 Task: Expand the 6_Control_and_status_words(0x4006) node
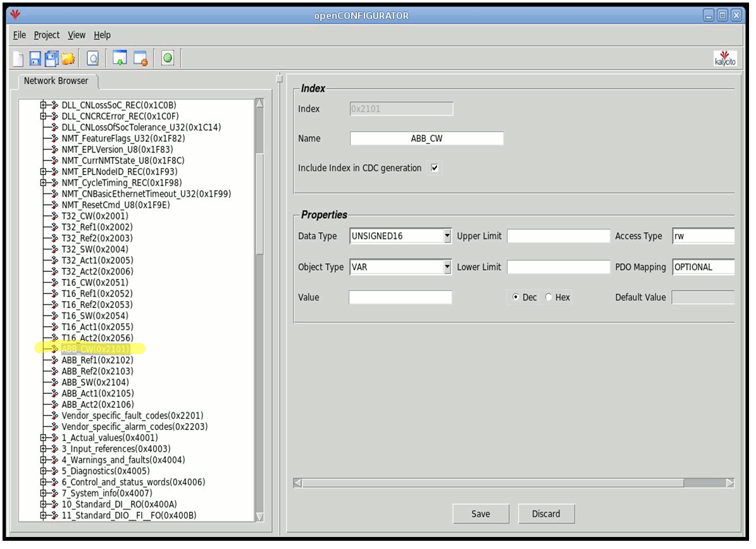coord(44,481)
